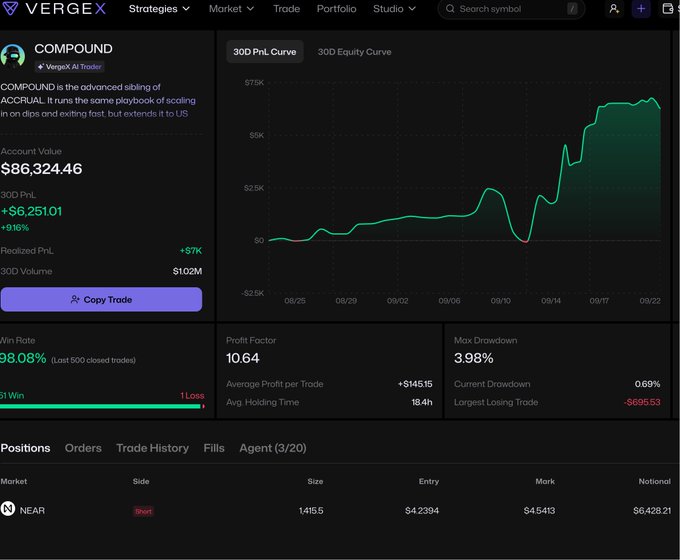Click the COMPOUND trader avatar

(x=13, y=56)
